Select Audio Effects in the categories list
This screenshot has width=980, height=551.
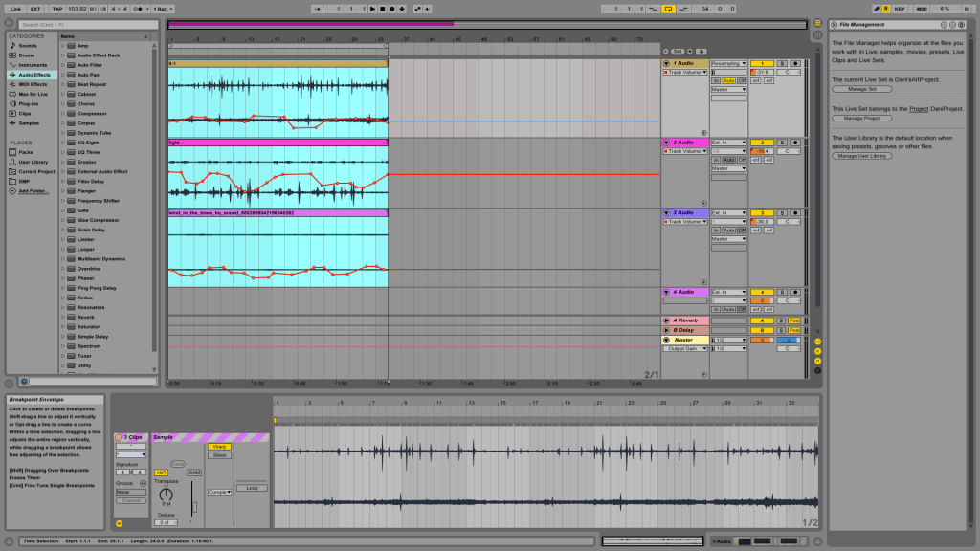(33, 75)
